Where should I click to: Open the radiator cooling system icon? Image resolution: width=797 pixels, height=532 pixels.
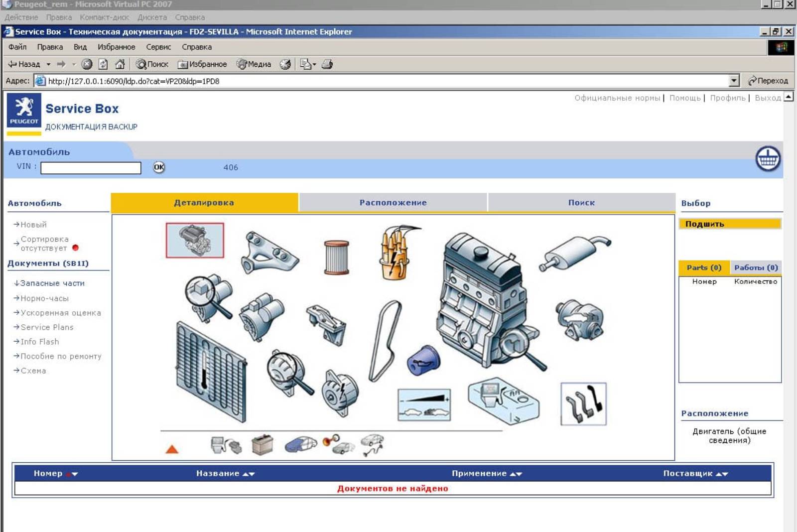pos(211,372)
